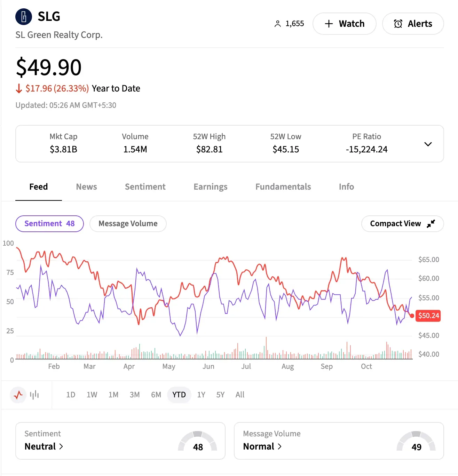Click the Sentiment gauge showing 48
The width and height of the screenshot is (458, 476).
pyautogui.click(x=198, y=442)
